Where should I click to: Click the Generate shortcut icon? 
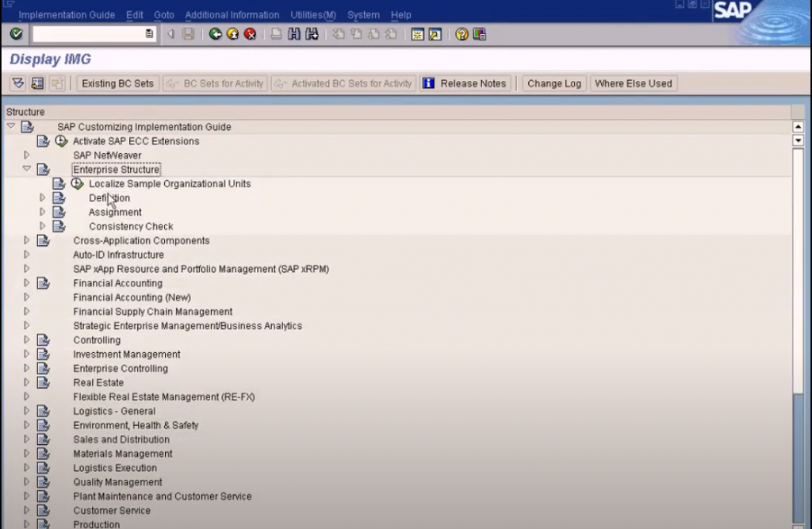point(435,34)
